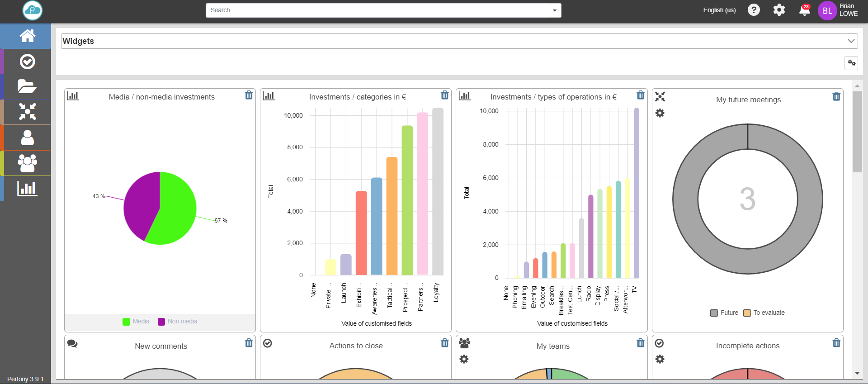Toggle the Non media legend item

click(178, 322)
